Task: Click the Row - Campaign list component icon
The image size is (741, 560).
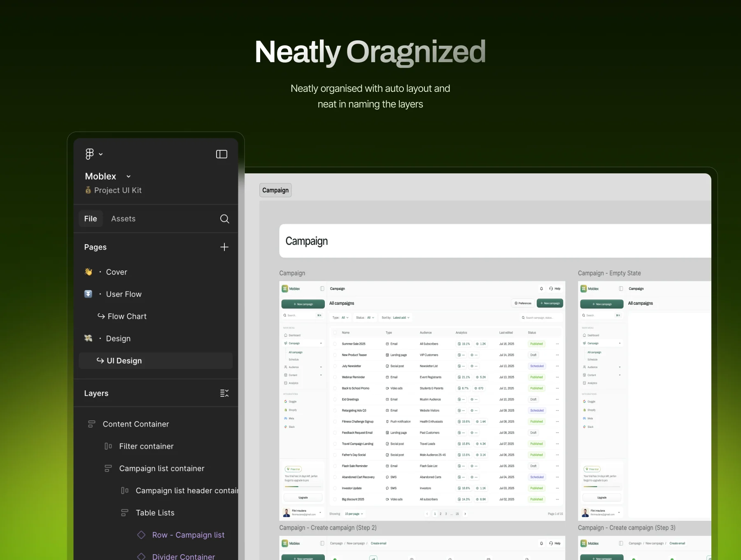Action: point(141,535)
